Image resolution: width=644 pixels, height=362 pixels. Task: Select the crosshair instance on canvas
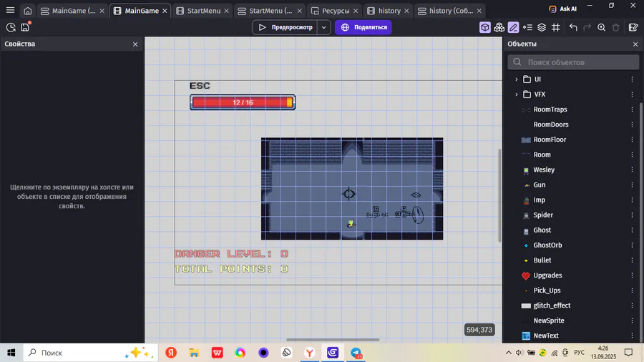point(348,194)
